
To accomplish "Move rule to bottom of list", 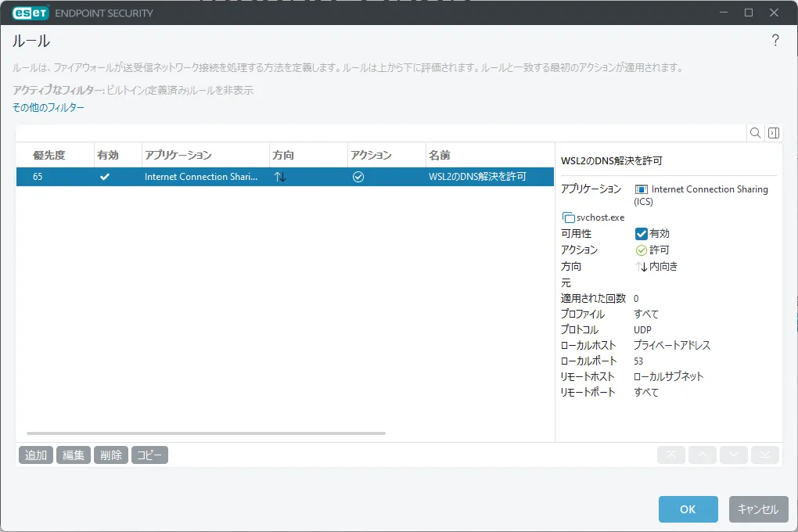I will pos(764,455).
